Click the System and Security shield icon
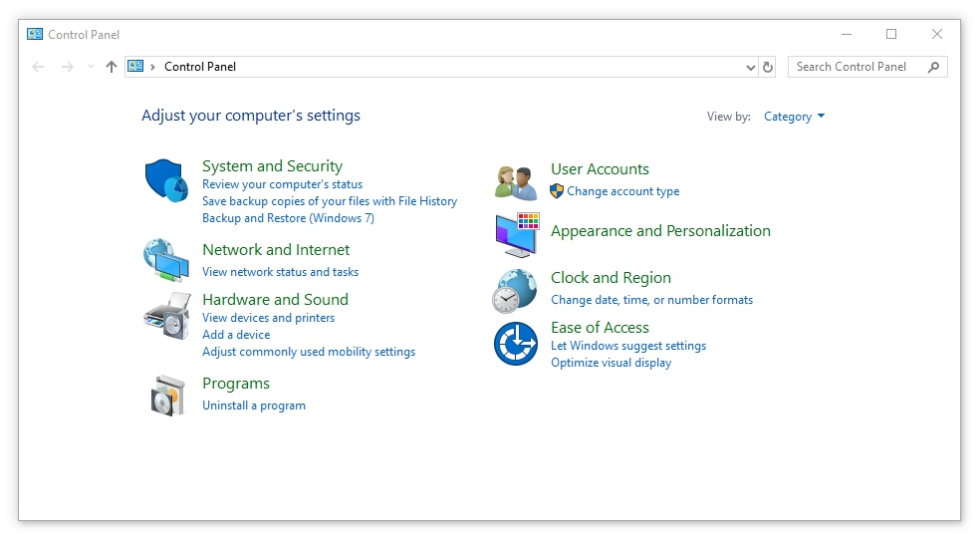This screenshot has width=980, height=541. 166,180
